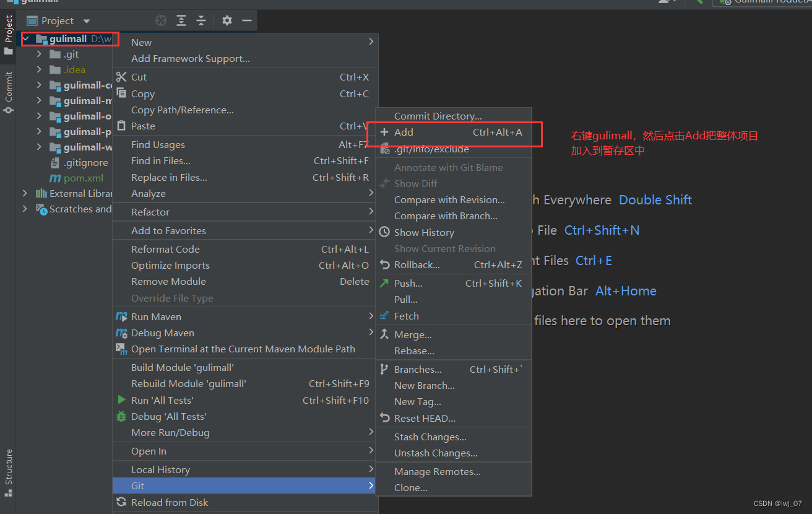
Task: Open Run Maven submenu
Action: click(x=245, y=316)
